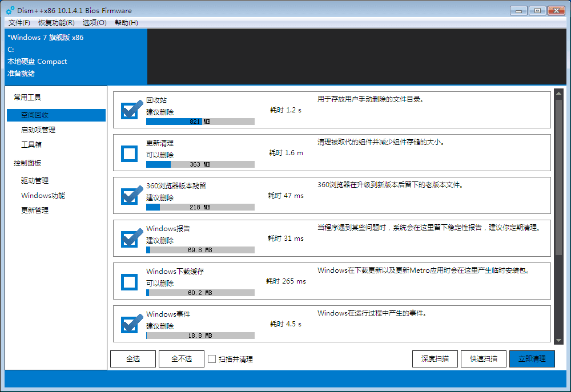Viewport: 571px width, 392px height.
Task: Click the Dism++ gear icon in title bar
Action: 9,10
